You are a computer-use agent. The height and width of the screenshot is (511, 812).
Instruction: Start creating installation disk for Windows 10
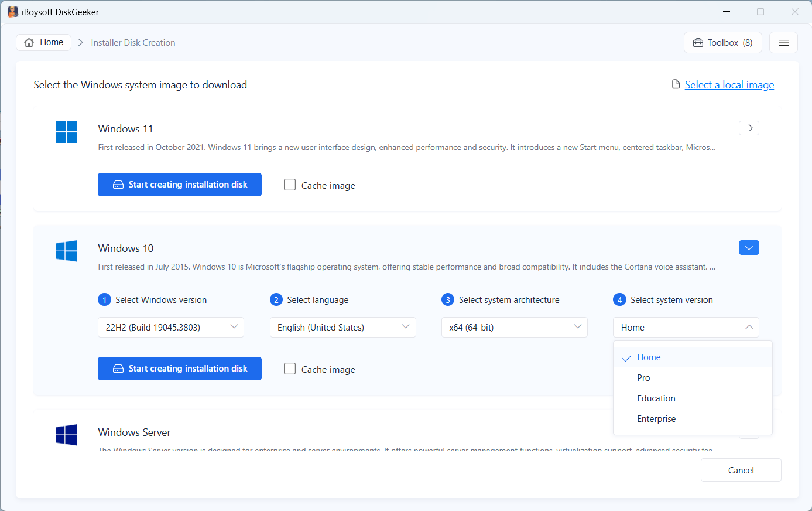coord(180,369)
